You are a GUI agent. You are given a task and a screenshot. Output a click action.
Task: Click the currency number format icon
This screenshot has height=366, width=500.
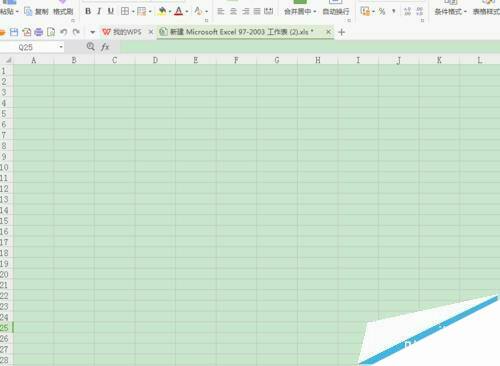365,11
